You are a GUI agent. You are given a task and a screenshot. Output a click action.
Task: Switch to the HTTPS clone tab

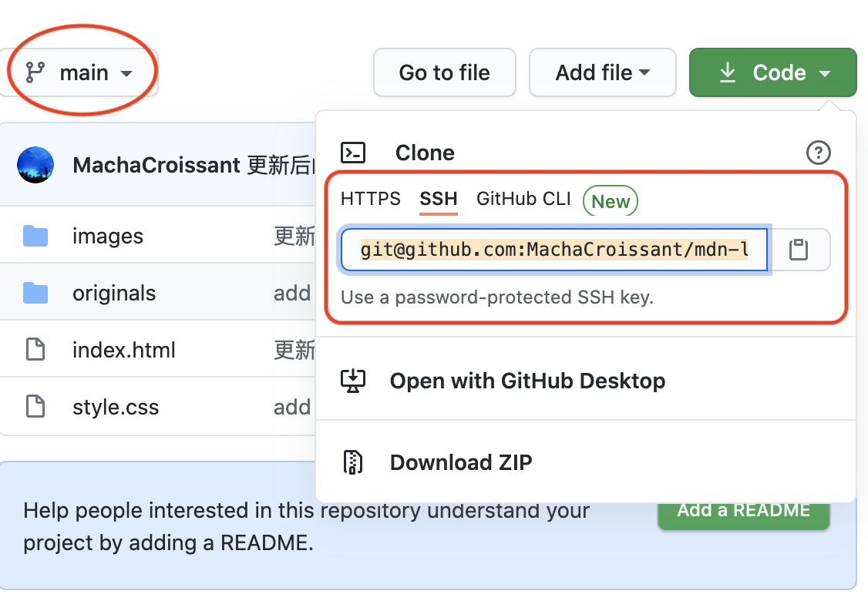(371, 199)
